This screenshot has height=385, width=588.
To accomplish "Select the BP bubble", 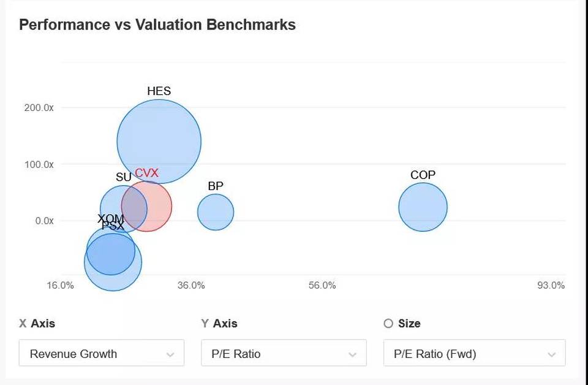I will [x=216, y=212].
